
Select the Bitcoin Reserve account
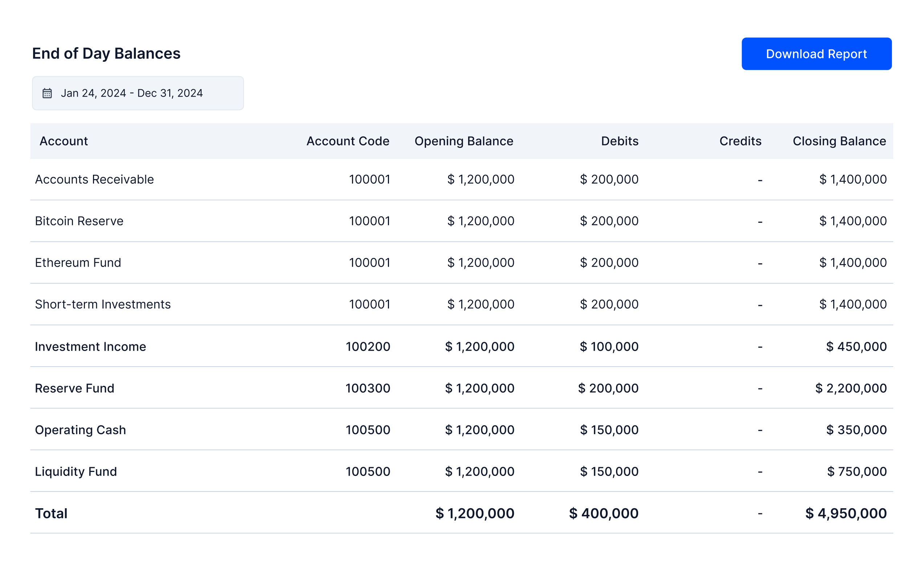click(79, 221)
